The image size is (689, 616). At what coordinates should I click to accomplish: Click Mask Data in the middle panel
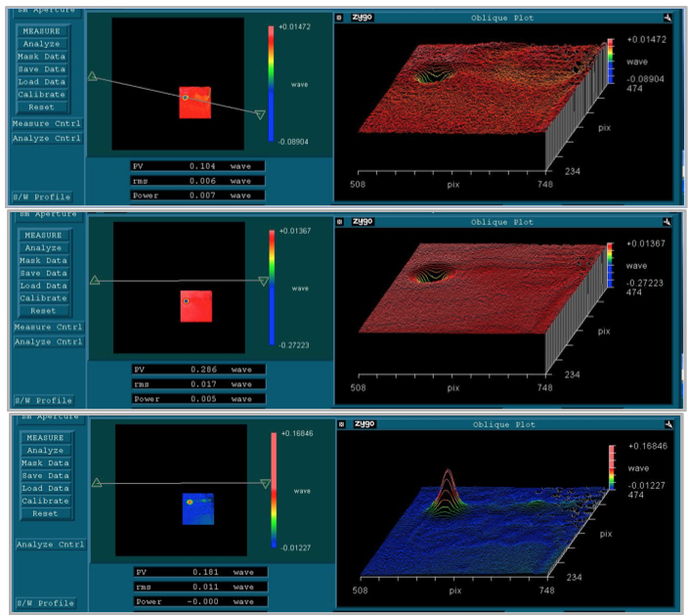44,261
